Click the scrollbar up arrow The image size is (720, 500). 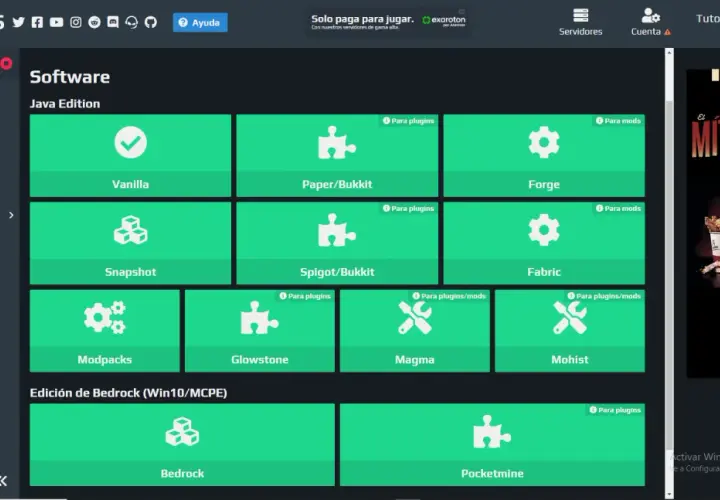pos(669,53)
